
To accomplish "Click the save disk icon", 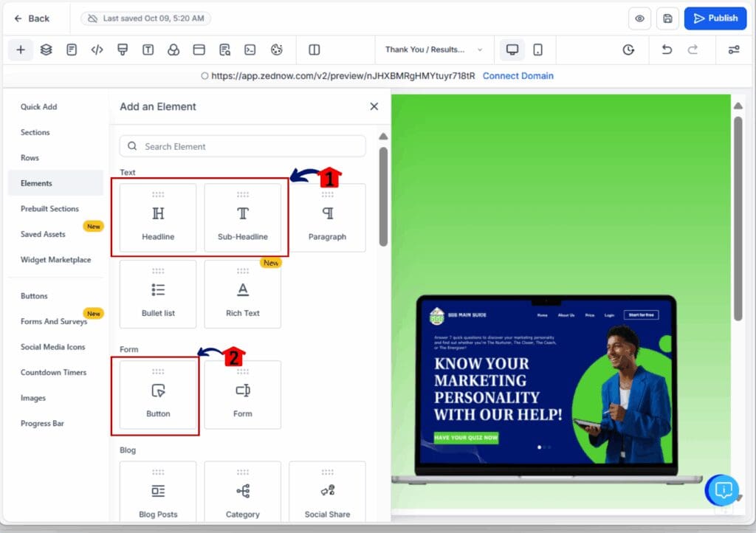I will pos(667,18).
